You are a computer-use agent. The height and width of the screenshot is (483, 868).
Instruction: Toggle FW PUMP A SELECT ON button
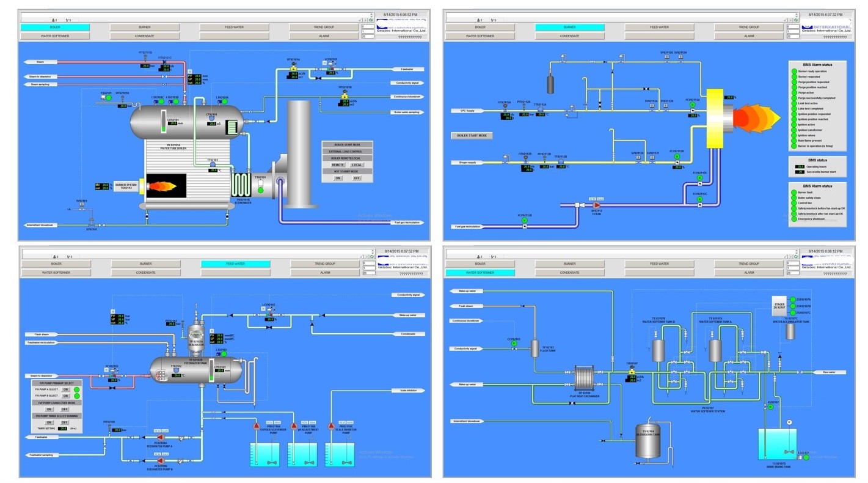(x=65, y=389)
